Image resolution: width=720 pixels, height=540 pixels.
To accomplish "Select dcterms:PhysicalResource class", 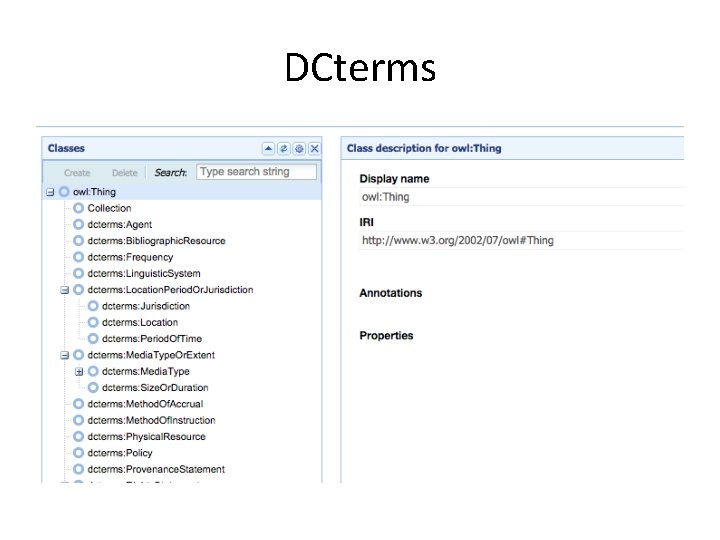I will point(146,436).
